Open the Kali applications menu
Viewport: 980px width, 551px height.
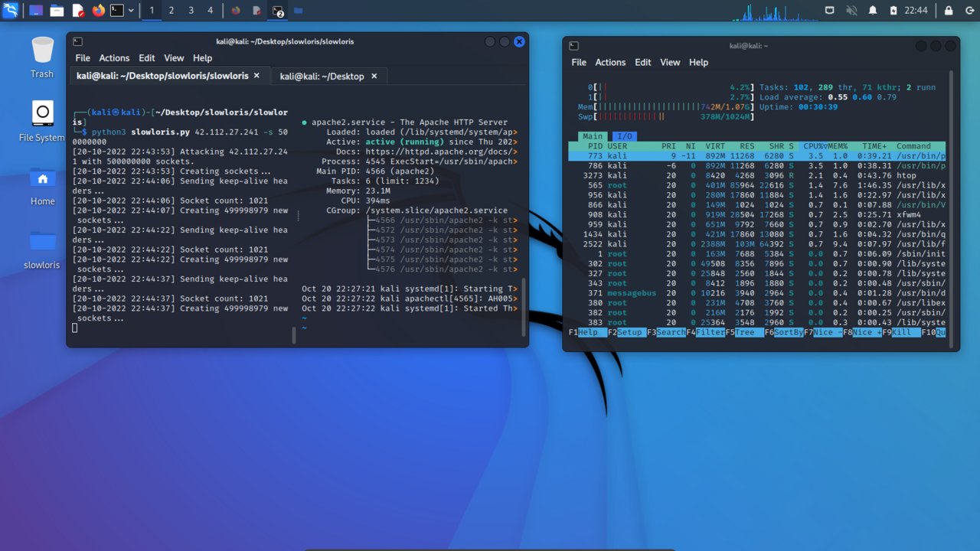(x=11, y=11)
